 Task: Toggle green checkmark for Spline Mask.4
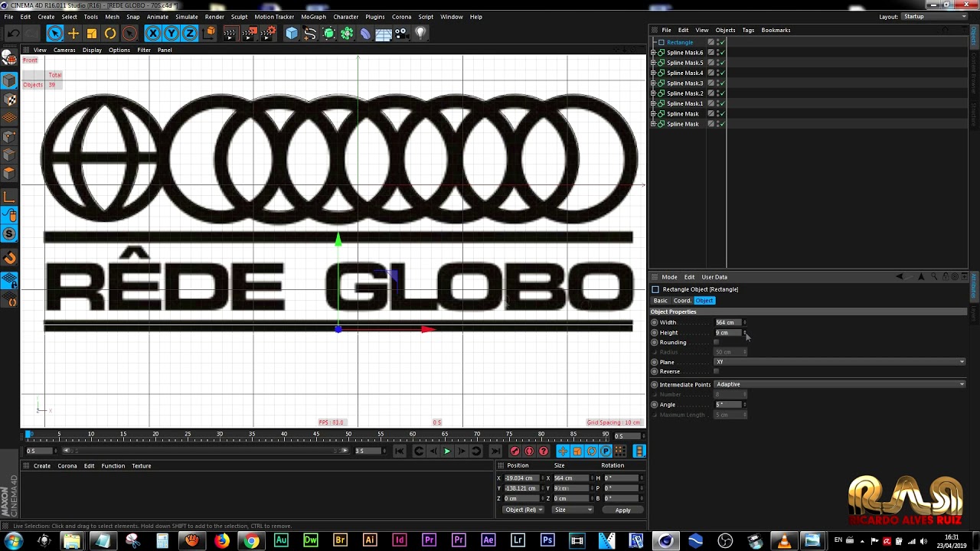tap(721, 73)
